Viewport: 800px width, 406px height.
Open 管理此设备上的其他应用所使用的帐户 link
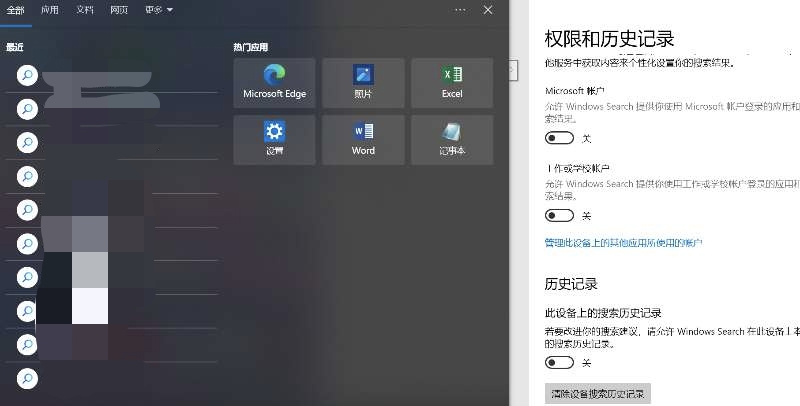tap(623, 243)
